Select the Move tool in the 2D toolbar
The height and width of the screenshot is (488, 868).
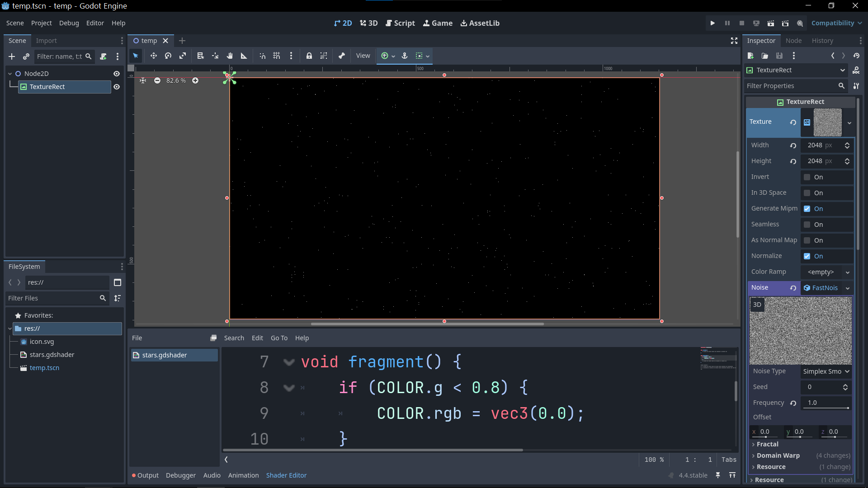(x=153, y=56)
